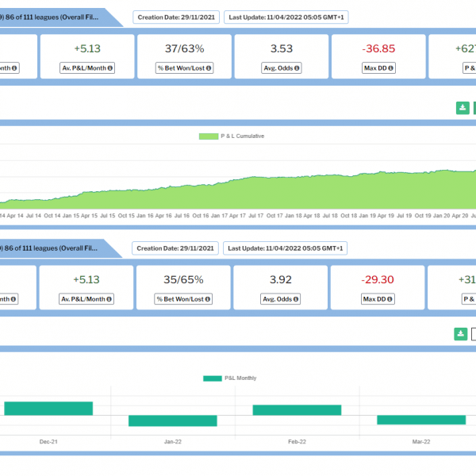
Task: Click top Max DD label button
Action: [x=378, y=68]
